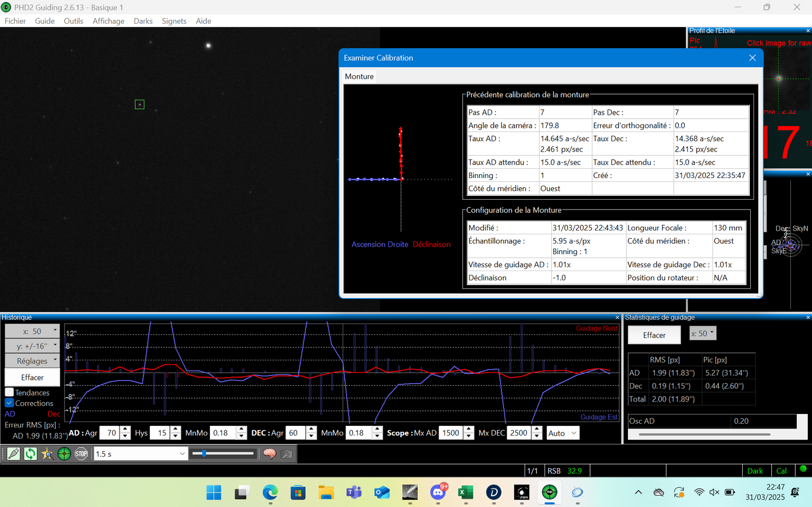
Task: Expand the exposure time 1.5 s dropdown
Action: (x=141, y=454)
